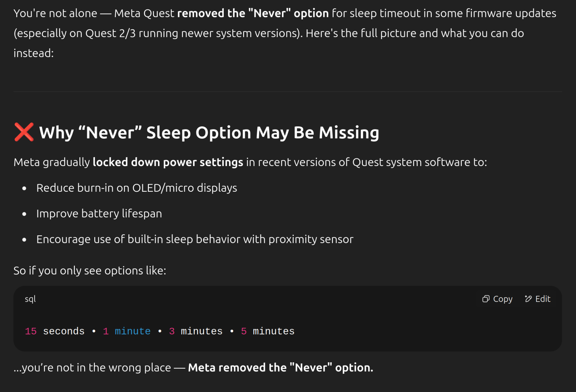Image resolution: width=576 pixels, height=392 pixels.
Task: Click the "Copy" label in code header
Action: pyautogui.click(x=503, y=299)
